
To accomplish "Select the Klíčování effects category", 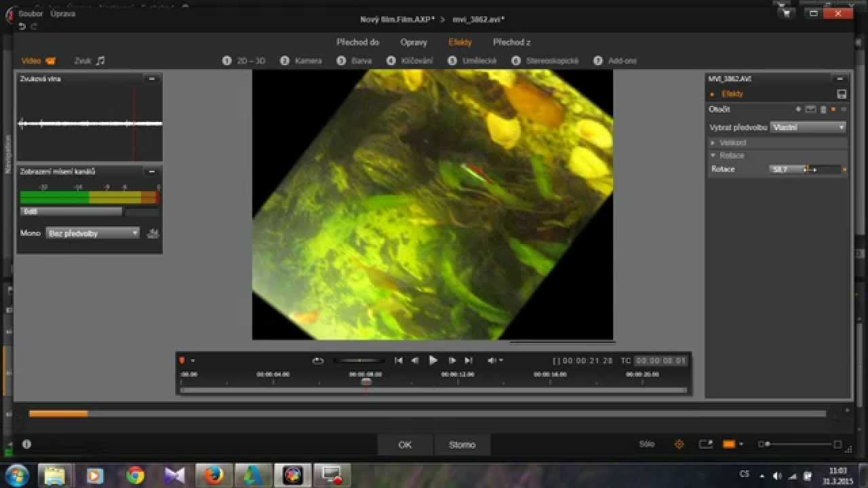I will pos(410,61).
